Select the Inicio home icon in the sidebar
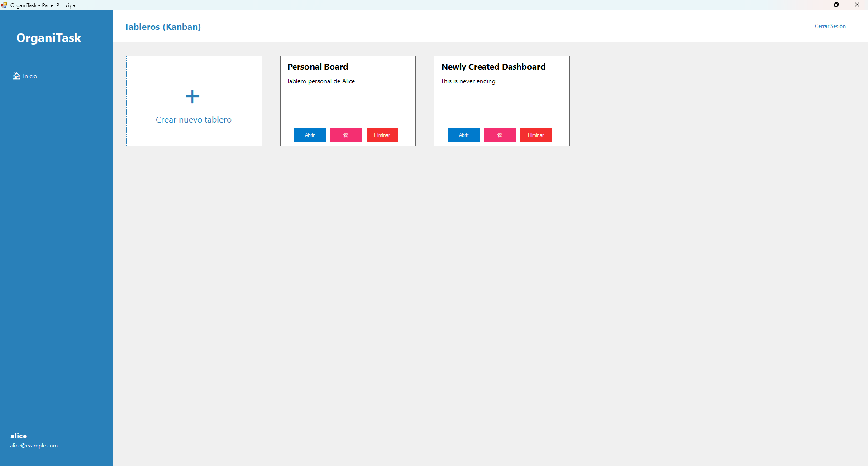Image resolution: width=868 pixels, height=466 pixels. (17, 76)
